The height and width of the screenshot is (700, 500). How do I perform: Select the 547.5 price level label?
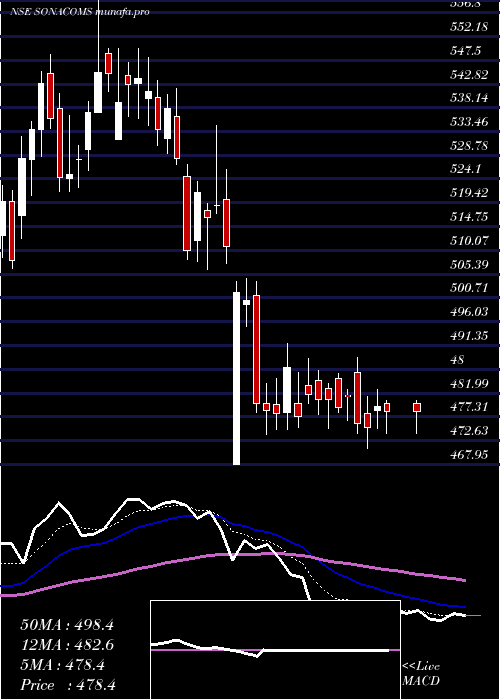[465, 51]
